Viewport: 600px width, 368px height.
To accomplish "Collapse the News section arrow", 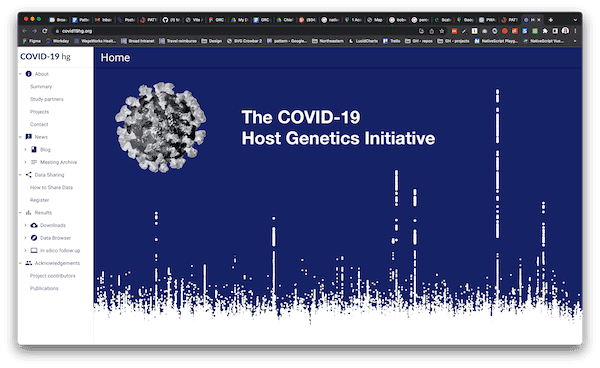I will 20,137.
